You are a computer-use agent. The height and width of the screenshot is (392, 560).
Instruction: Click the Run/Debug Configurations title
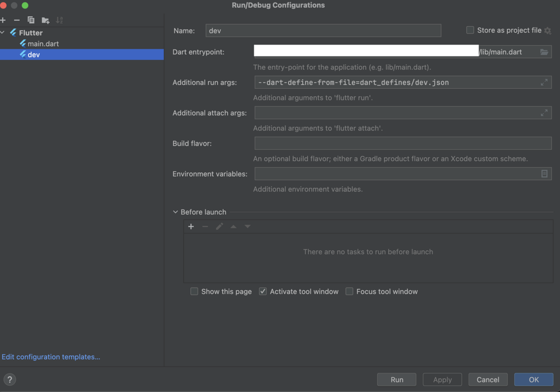tap(278, 5)
